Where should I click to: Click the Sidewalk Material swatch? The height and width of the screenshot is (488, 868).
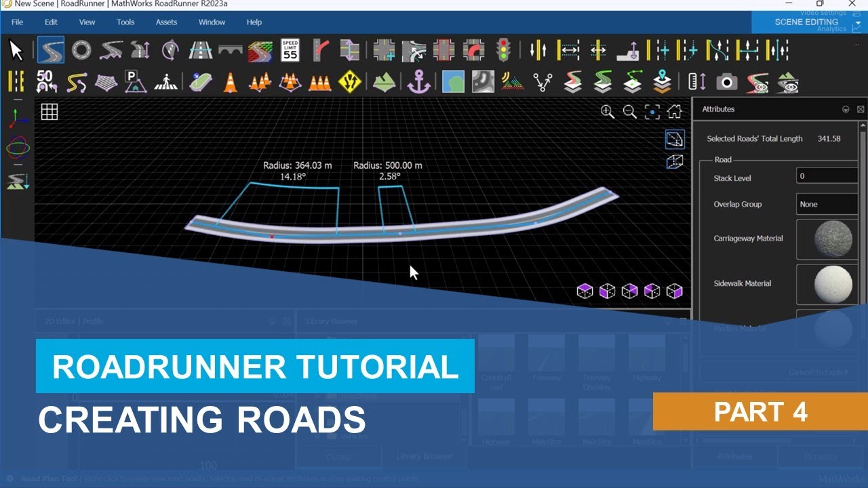click(x=833, y=283)
